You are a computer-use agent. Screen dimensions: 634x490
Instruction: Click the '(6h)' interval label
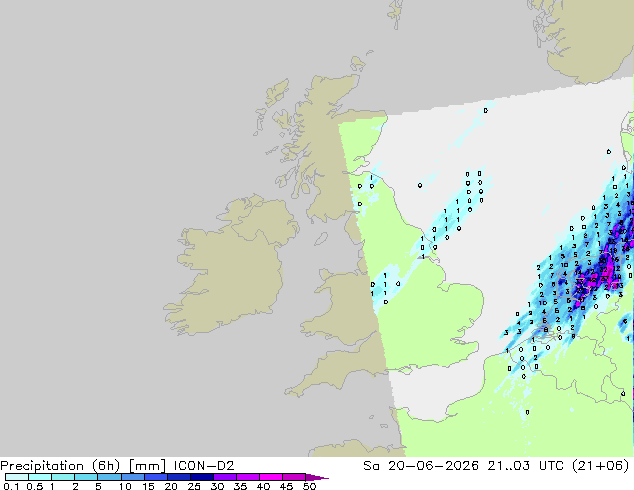[106, 466]
